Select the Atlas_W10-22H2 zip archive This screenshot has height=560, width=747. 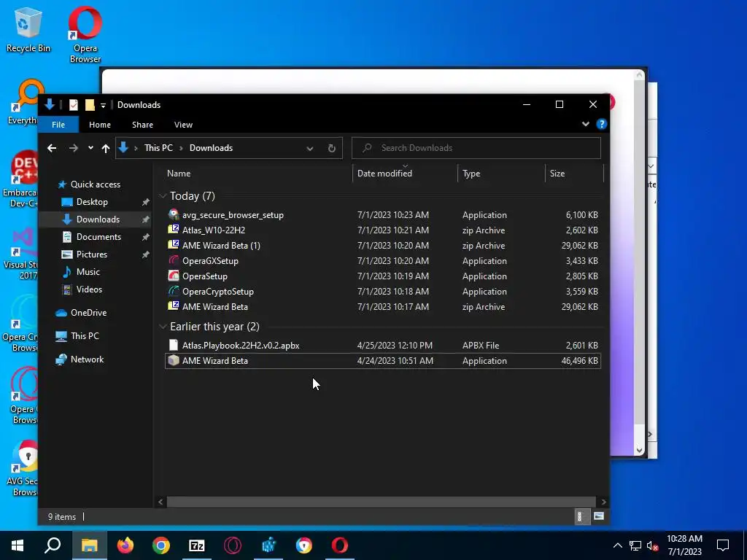[x=382, y=230]
